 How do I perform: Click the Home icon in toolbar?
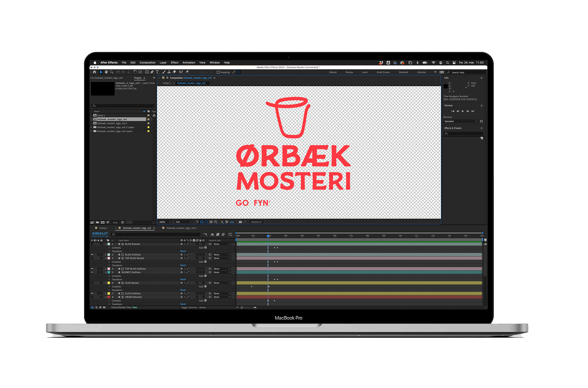pos(94,72)
